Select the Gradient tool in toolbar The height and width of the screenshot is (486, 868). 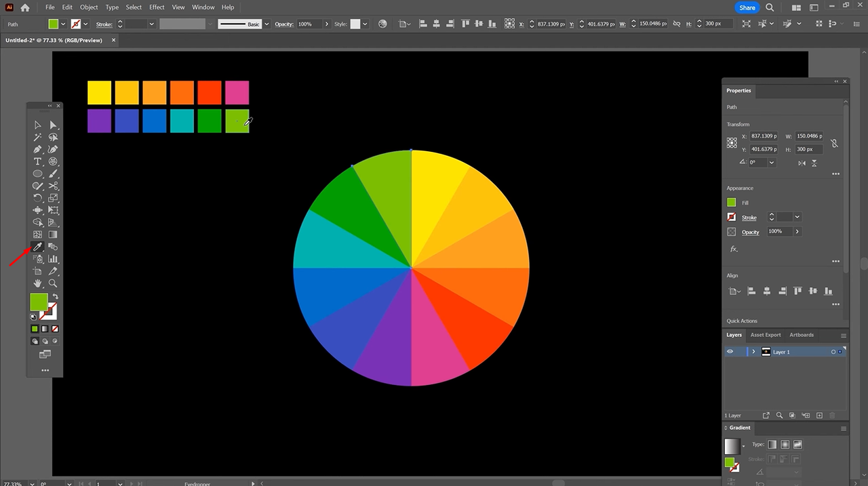point(53,235)
